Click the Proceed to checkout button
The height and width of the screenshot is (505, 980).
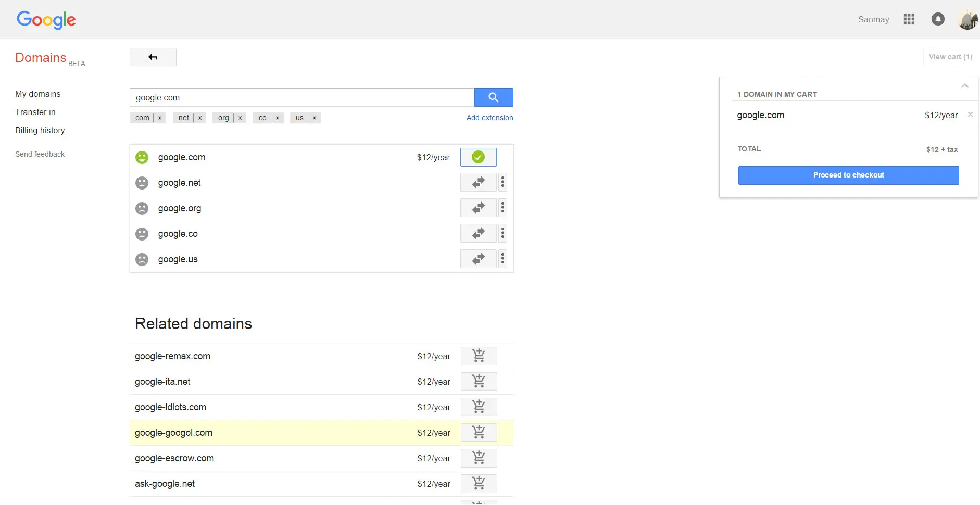pyautogui.click(x=848, y=175)
